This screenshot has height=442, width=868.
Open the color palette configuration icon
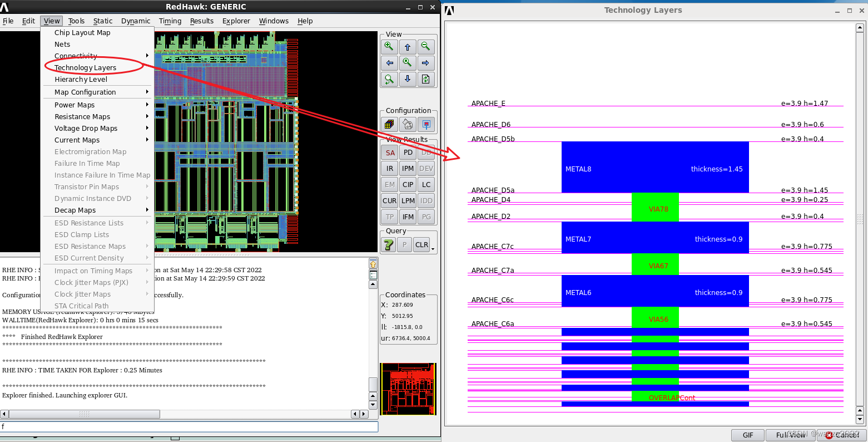click(x=408, y=124)
